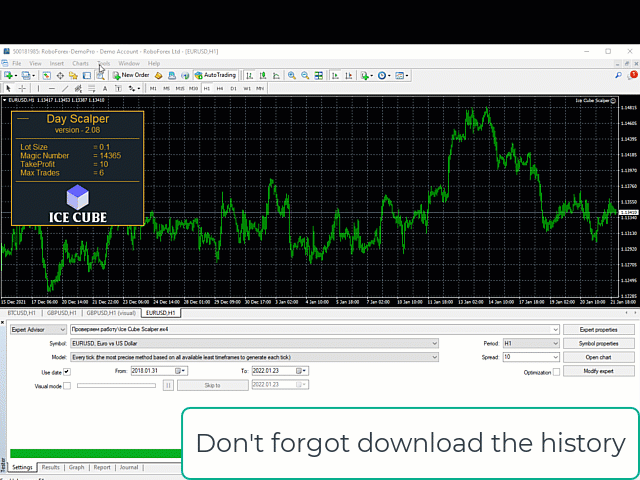
Task: Open the Help menu
Action: pyautogui.click(x=154, y=63)
